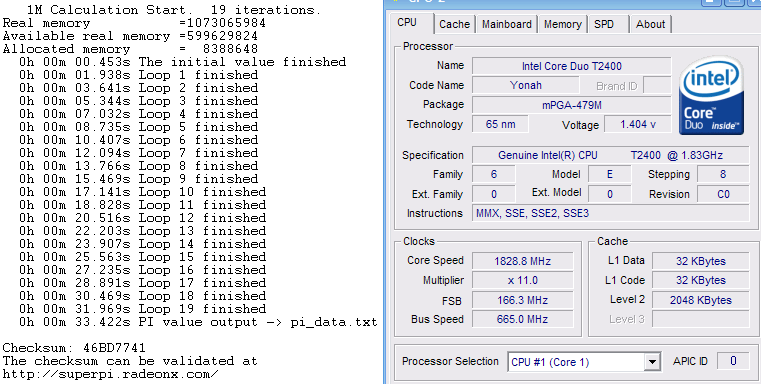This screenshot has height=384, width=761.
Task: Switch to the Memory tab
Action: 562,24
